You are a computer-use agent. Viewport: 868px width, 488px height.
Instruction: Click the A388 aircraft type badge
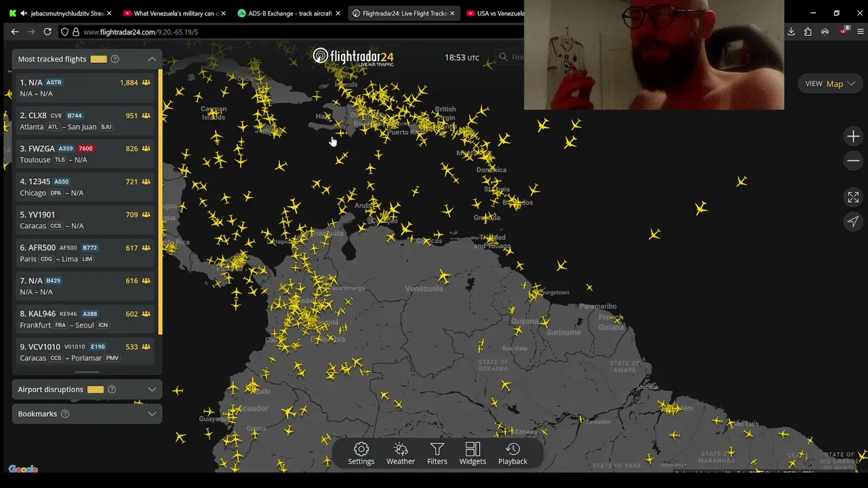(x=90, y=314)
